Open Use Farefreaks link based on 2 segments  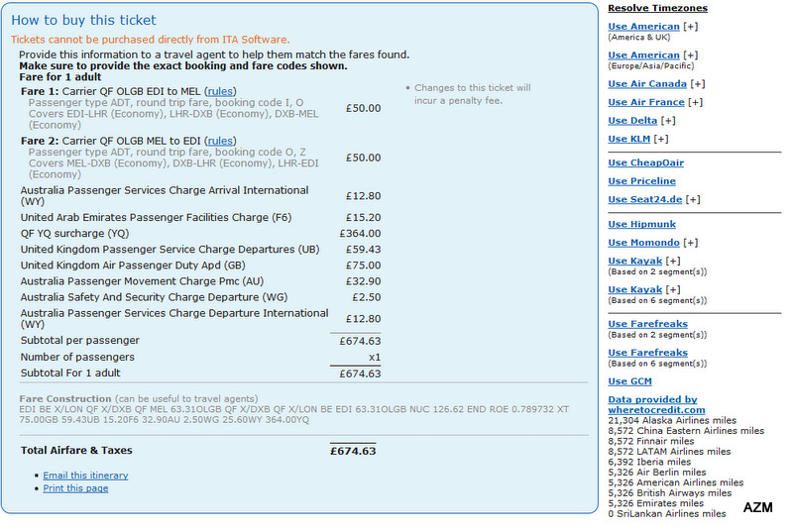point(647,324)
